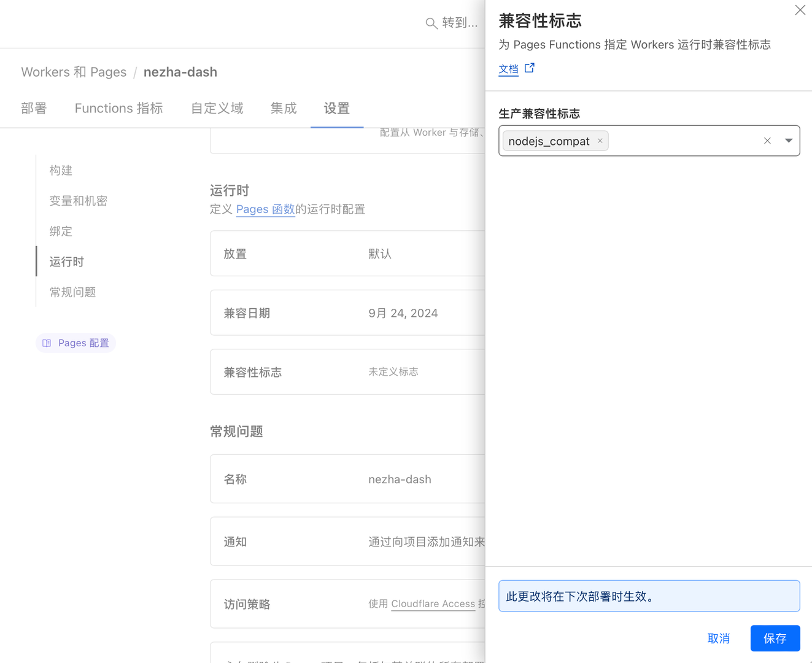Open the 文档 link
The image size is (812, 663).
[508, 69]
